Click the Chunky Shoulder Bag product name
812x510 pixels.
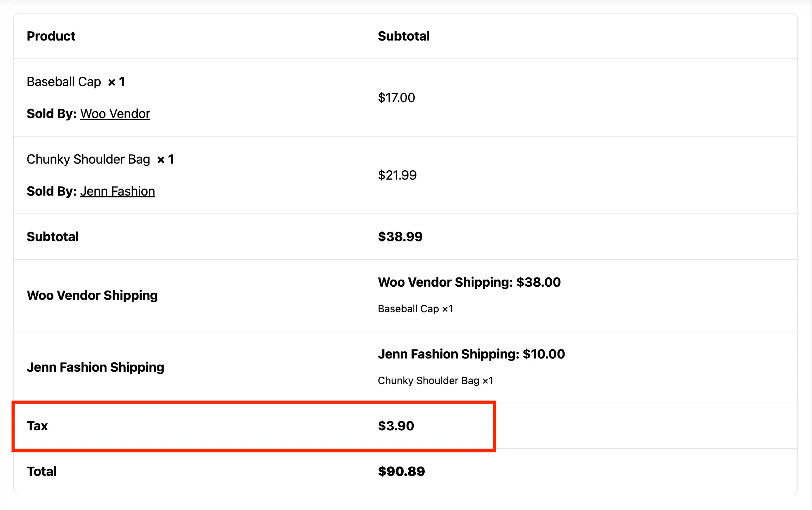point(88,159)
